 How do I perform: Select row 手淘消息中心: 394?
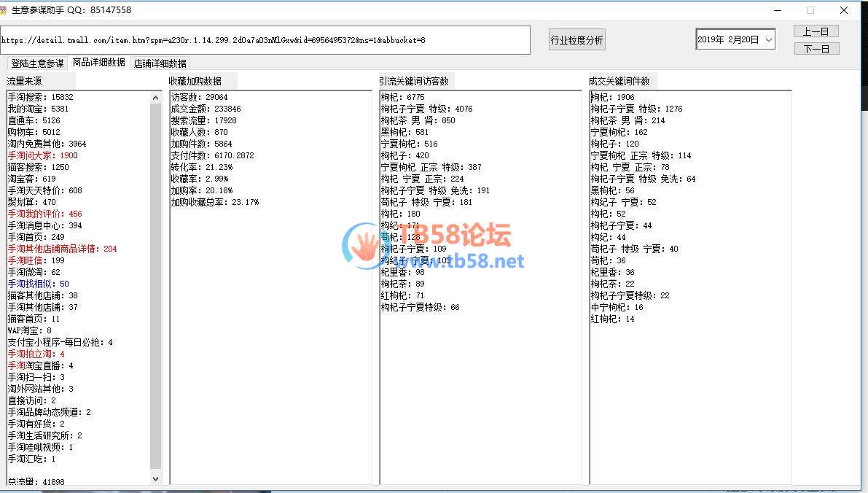coord(45,225)
